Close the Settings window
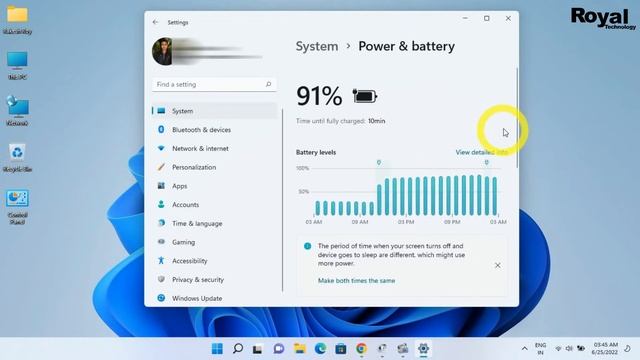640x360 pixels. 508,18
